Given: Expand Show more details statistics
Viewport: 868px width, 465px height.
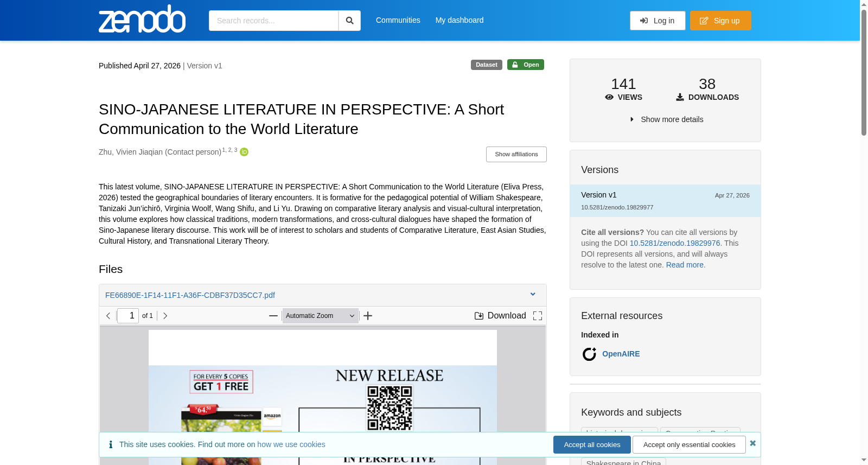Looking at the screenshot, I should click(x=666, y=119).
